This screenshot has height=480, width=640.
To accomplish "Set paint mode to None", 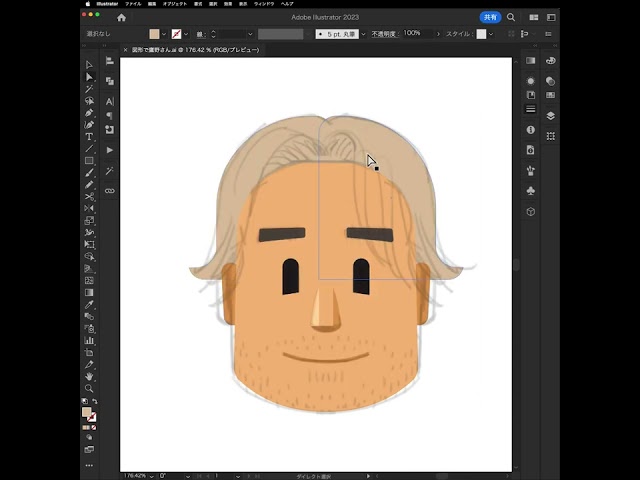I will point(94,427).
